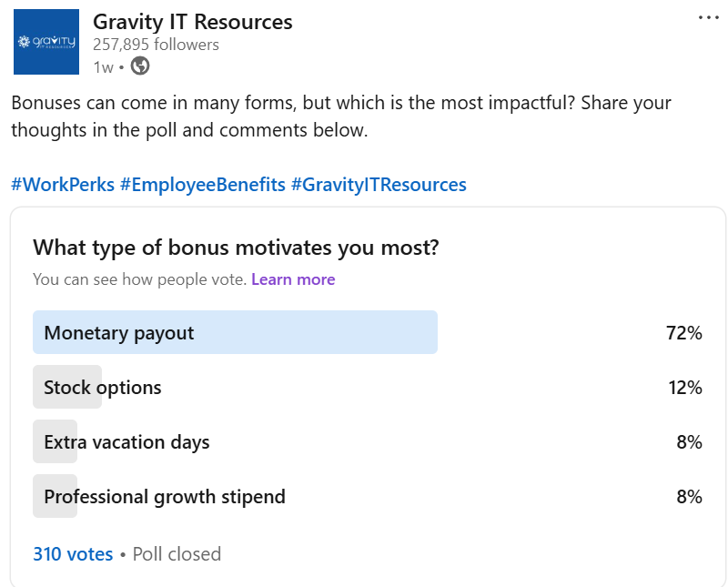This screenshot has width=728, height=587.
Task: Open the #EmployeeBenefits hashtag
Action: point(203,185)
